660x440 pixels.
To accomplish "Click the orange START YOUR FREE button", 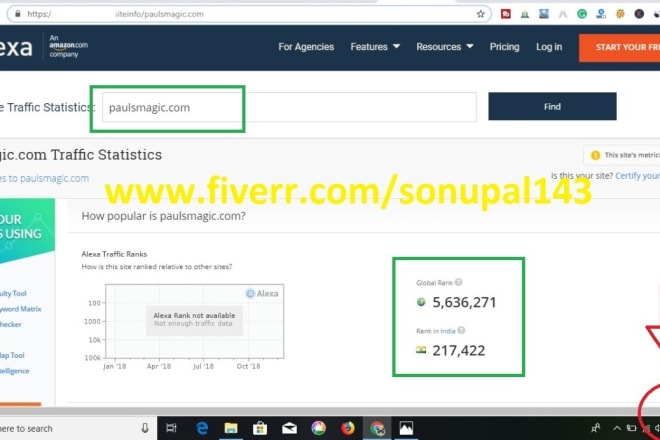I will tap(620, 48).
